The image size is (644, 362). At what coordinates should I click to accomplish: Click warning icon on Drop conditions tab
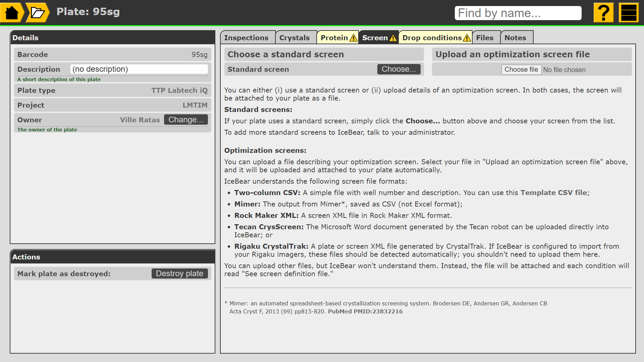467,38
